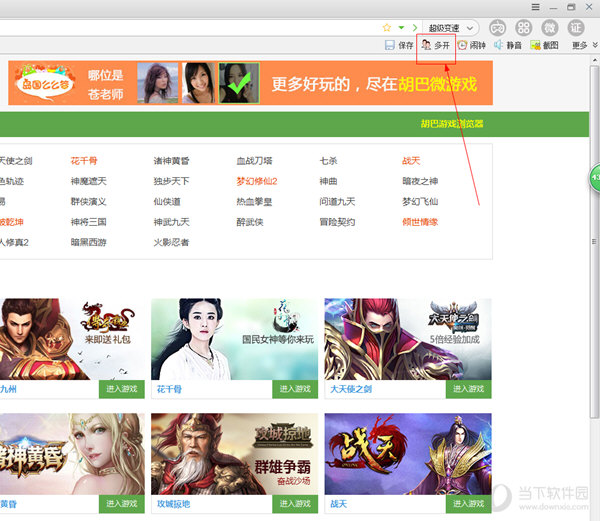Screen dimensions: 600x521
Task: Open the browser main menu icon
Action: pyautogui.click(x=536, y=7)
